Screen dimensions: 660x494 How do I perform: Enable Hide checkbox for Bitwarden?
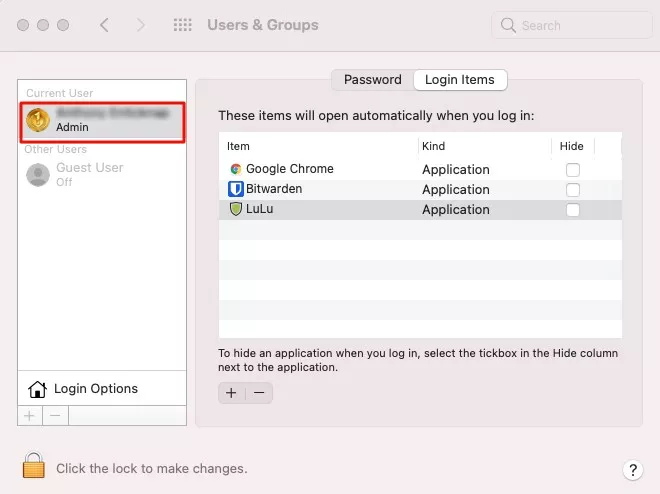tap(573, 190)
